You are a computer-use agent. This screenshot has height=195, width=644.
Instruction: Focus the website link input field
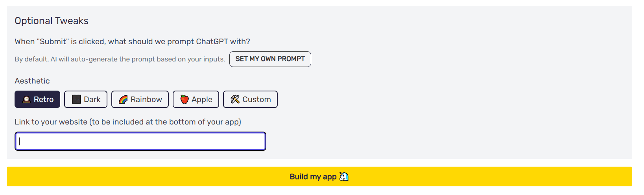140,141
